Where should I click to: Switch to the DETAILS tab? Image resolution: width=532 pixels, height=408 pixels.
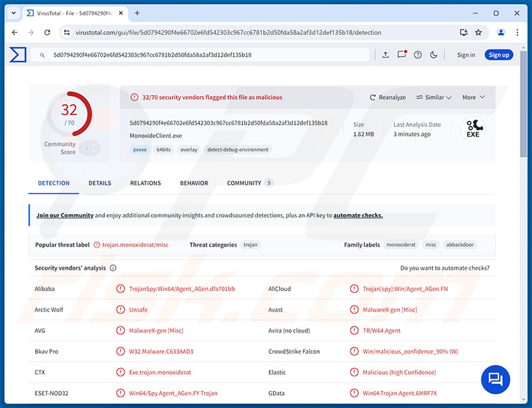100,183
